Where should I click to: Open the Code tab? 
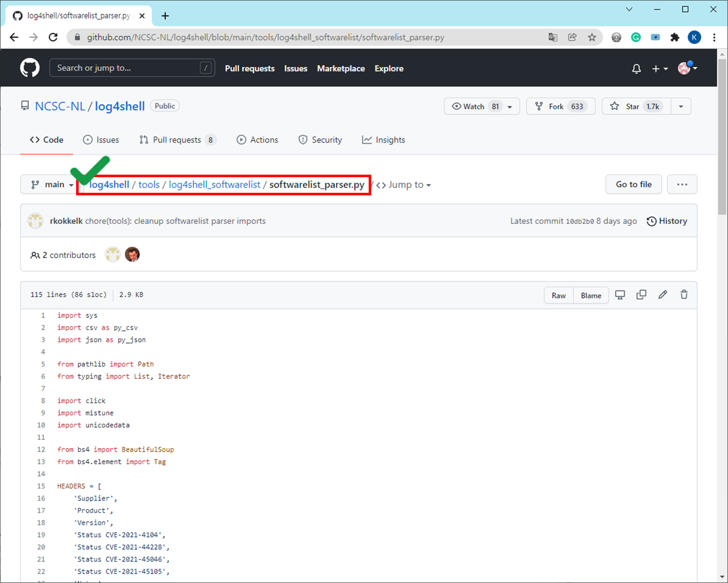click(47, 140)
